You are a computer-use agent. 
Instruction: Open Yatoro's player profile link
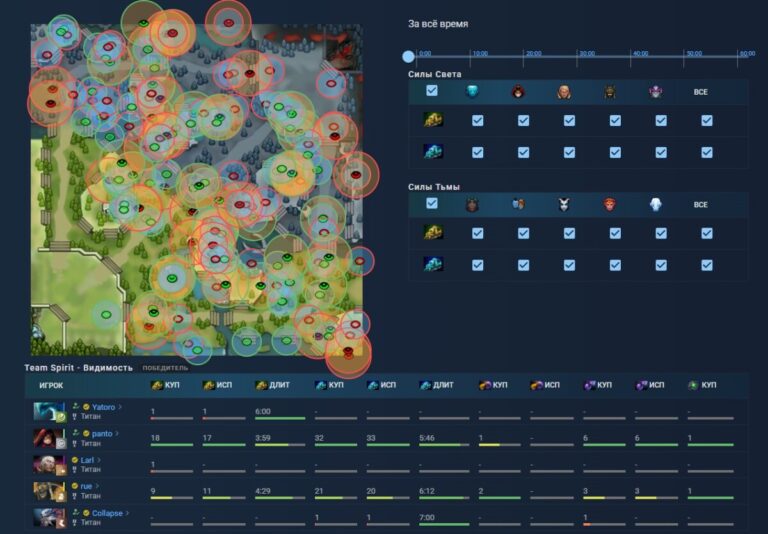coord(103,407)
